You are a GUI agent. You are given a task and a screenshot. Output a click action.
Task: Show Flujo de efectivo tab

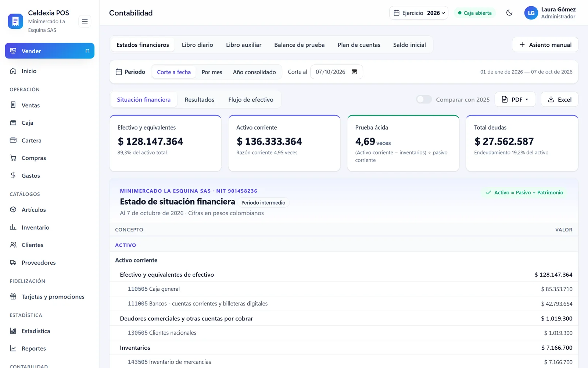tap(251, 100)
